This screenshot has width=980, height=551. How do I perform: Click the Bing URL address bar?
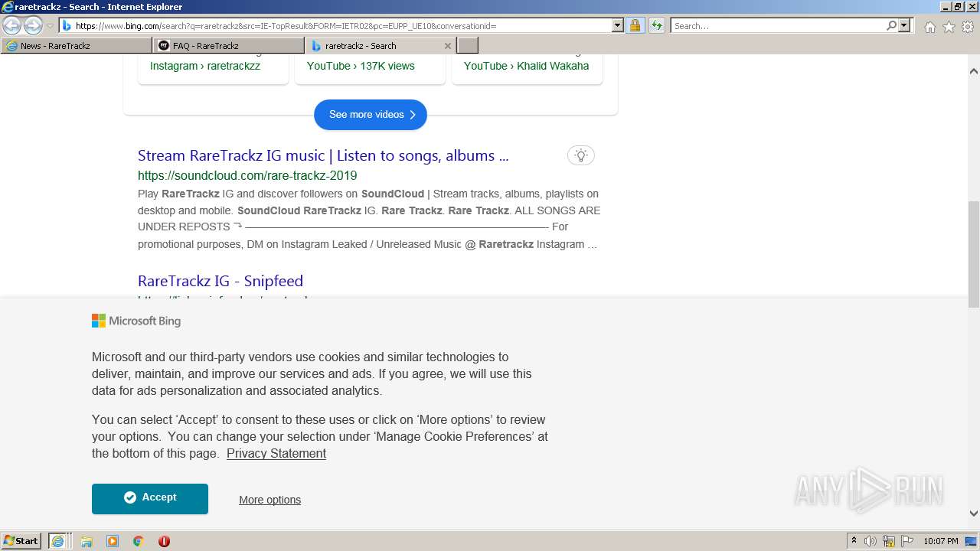point(335,25)
